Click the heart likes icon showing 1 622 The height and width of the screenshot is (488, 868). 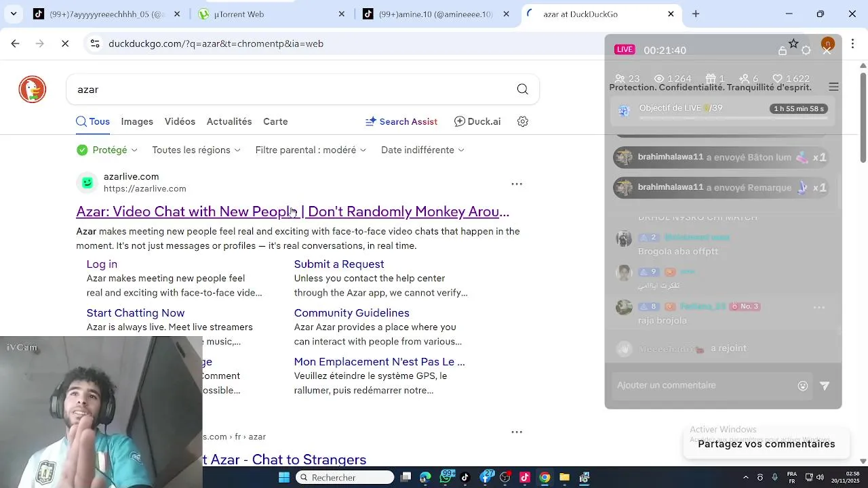click(778, 79)
